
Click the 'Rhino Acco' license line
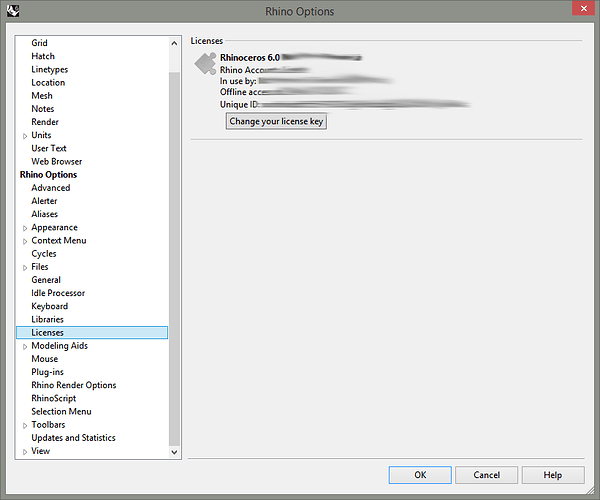(242, 70)
